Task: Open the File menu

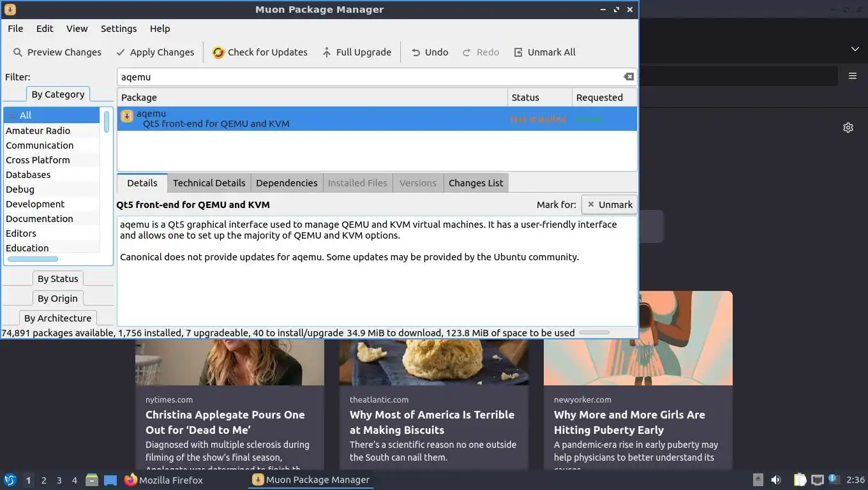Action: (15, 29)
